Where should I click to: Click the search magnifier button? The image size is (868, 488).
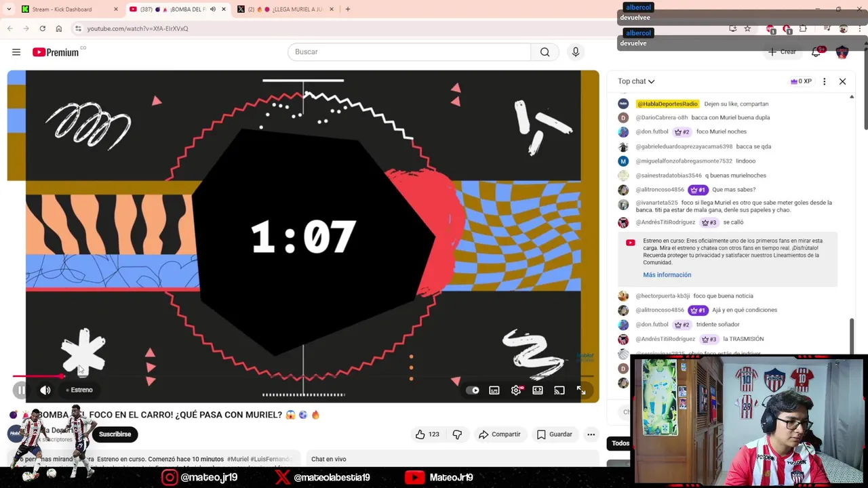click(x=545, y=52)
